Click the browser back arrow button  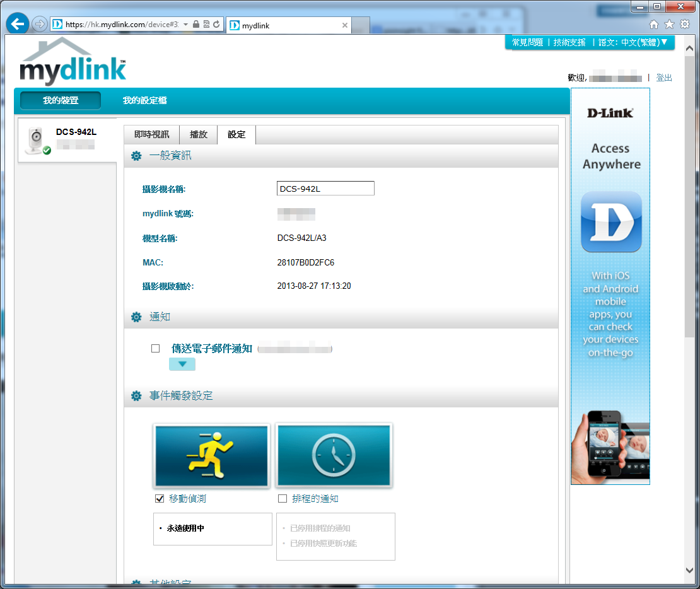pos(17,25)
